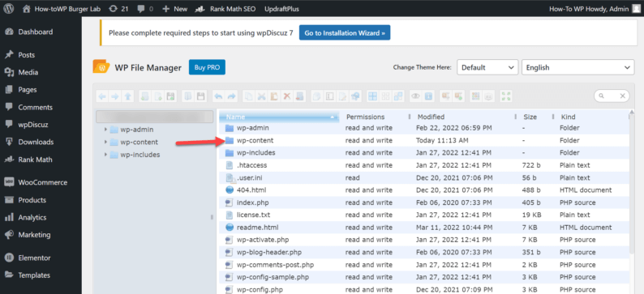Expand wp-content folder arrow in tree
The image size is (644, 294).
point(105,143)
